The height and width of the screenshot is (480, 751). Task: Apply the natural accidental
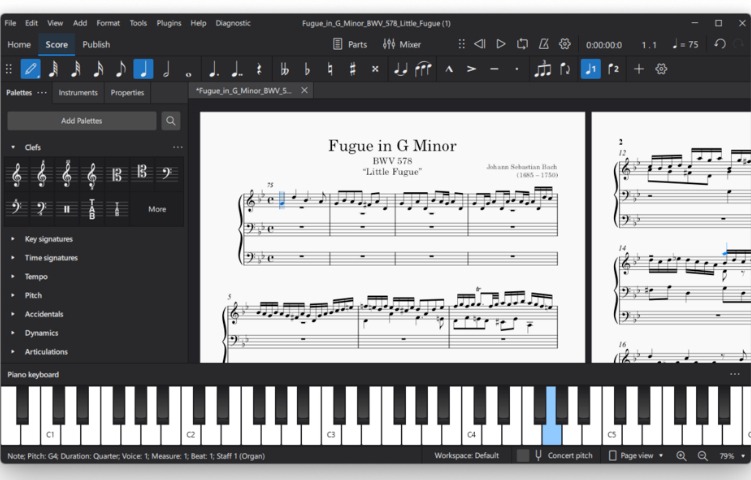[x=330, y=69]
